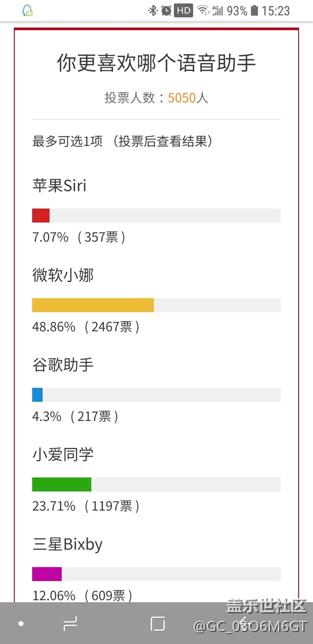Image resolution: width=313 pixels, height=644 pixels.
Task: Select the 微软小娜 poll option
Action: pyautogui.click(x=63, y=275)
